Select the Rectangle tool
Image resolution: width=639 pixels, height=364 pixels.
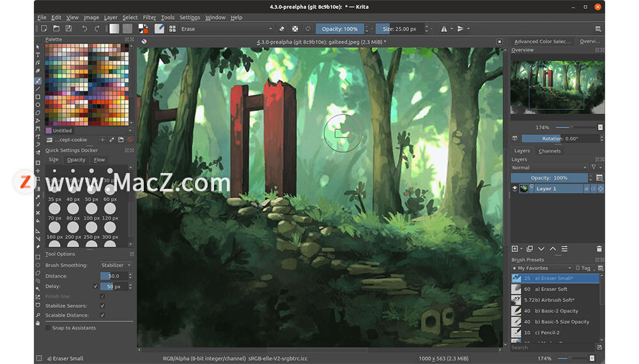[38, 97]
